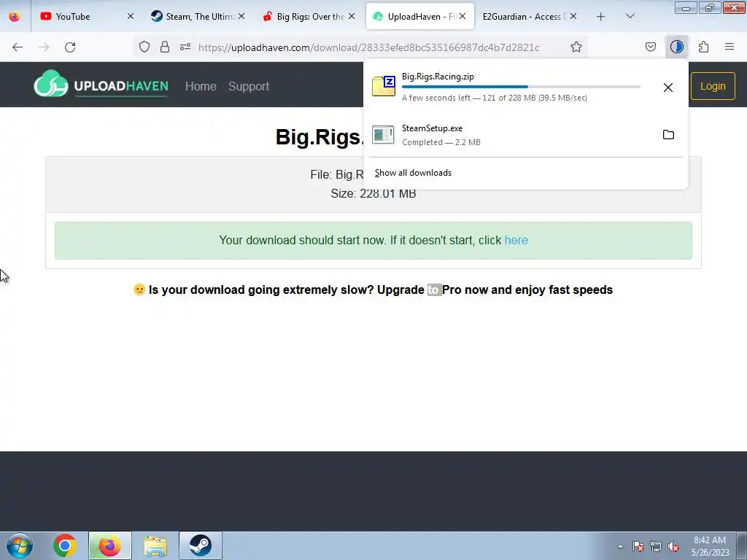Toggle the Firefox downloads panel button
Viewport: 747px width, 560px height.
pos(676,47)
